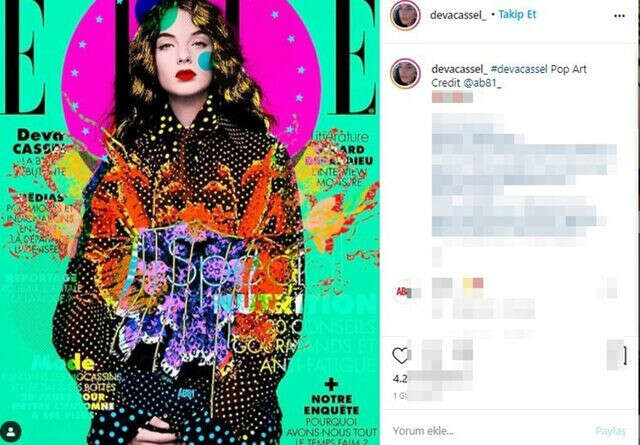Image resolution: width=640 pixels, height=445 pixels.
Task: Like the post with the heart icon
Action: 400,356
